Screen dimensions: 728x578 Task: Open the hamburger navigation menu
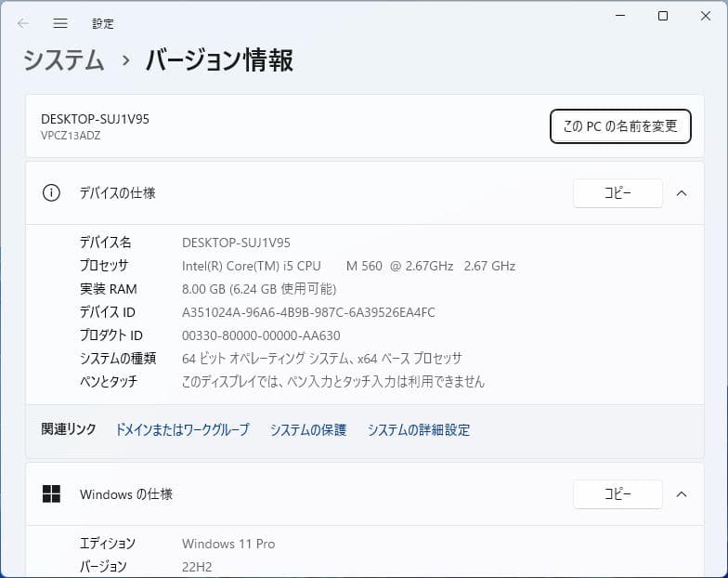[x=60, y=23]
